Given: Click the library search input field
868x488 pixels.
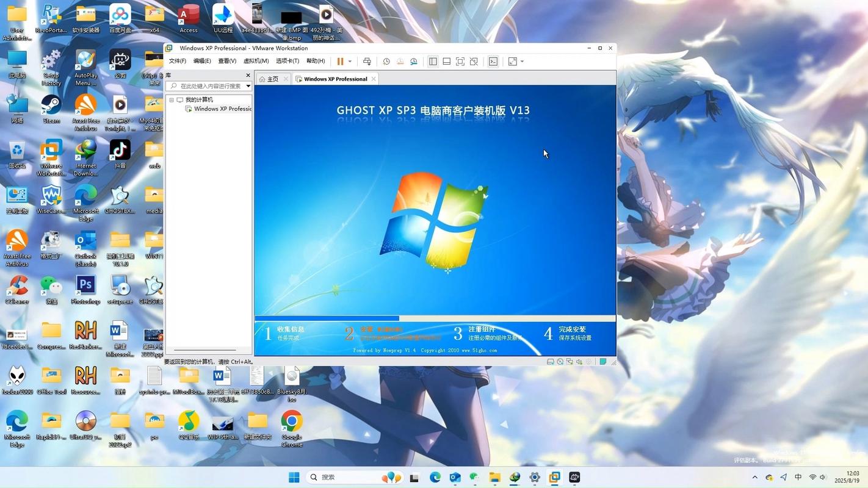Looking at the screenshot, I should pyautogui.click(x=208, y=85).
